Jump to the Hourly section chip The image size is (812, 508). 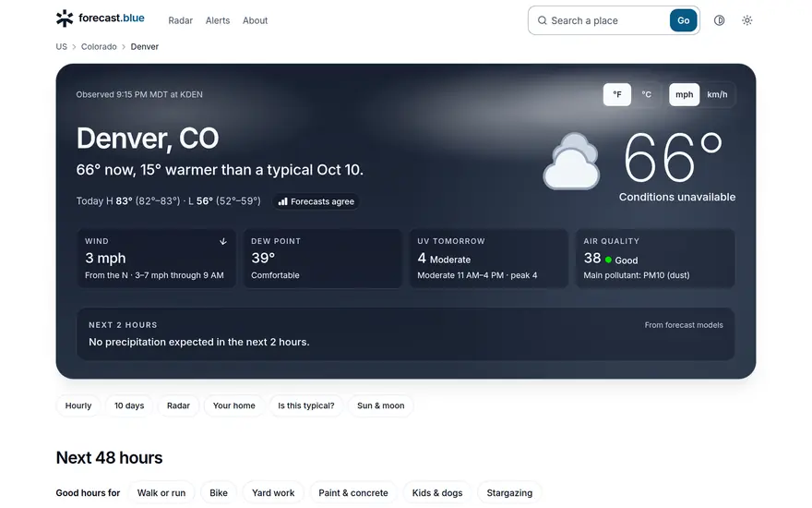pos(78,405)
